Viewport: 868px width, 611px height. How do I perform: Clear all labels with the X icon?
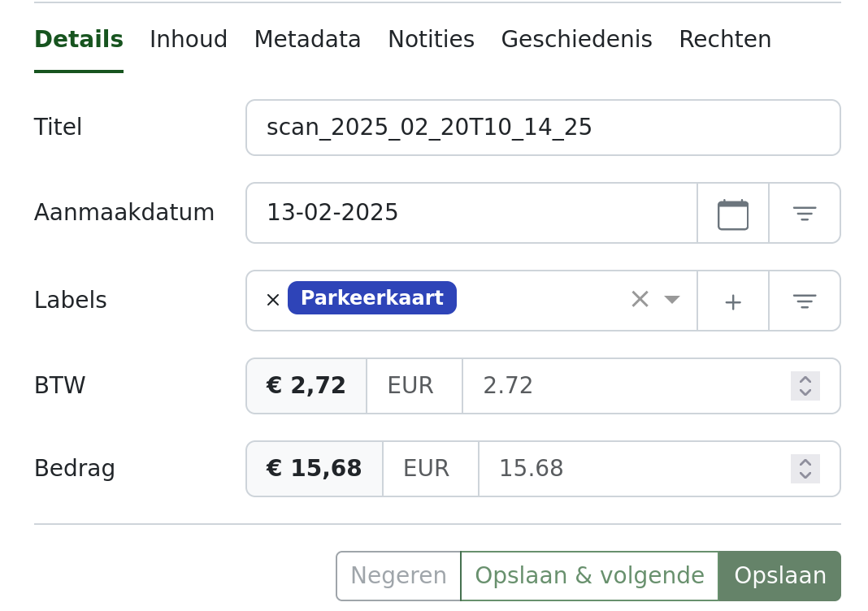[x=640, y=300]
